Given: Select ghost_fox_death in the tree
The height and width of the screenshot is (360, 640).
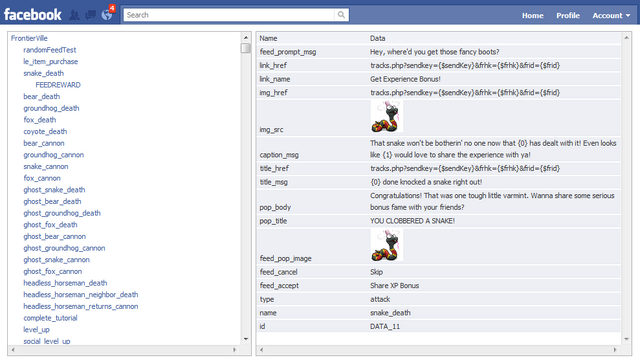Looking at the screenshot, I should click(50, 225).
